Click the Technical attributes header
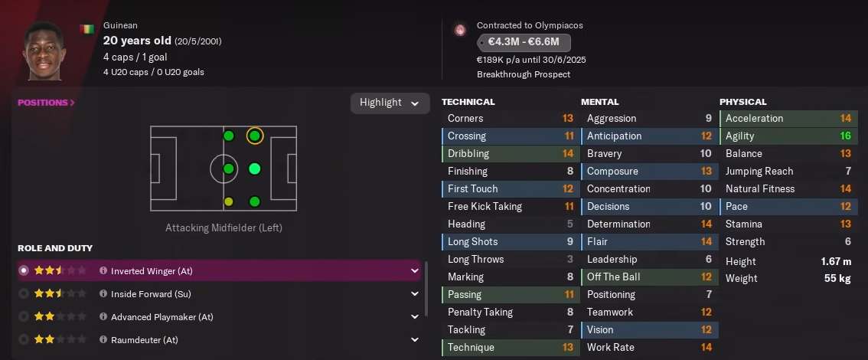Image resolution: width=868 pixels, height=360 pixels. (468, 102)
